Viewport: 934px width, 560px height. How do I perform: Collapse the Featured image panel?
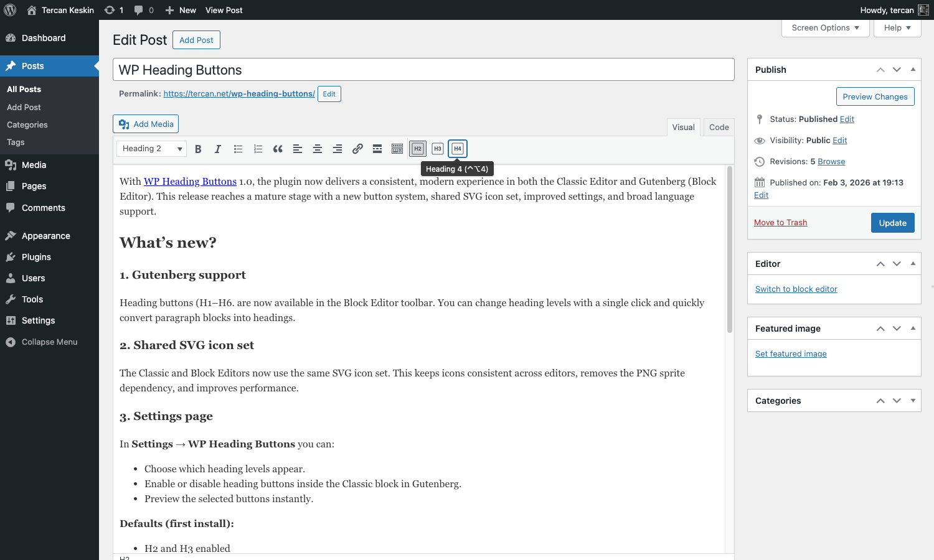913,329
